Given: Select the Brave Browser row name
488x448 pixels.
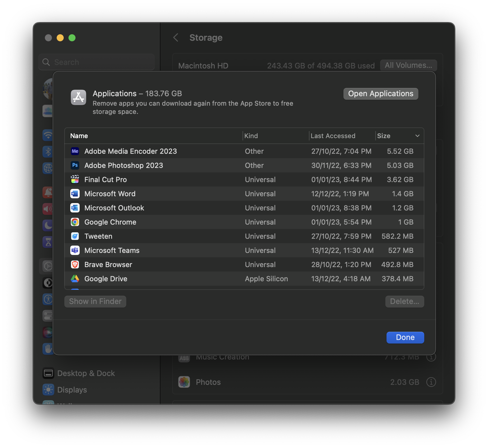Looking at the screenshot, I should click(x=108, y=264).
